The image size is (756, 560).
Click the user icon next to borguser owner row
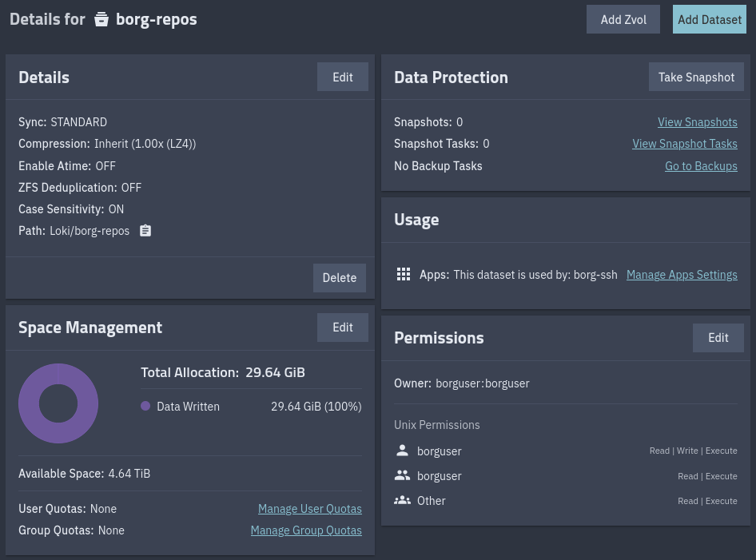(x=402, y=450)
